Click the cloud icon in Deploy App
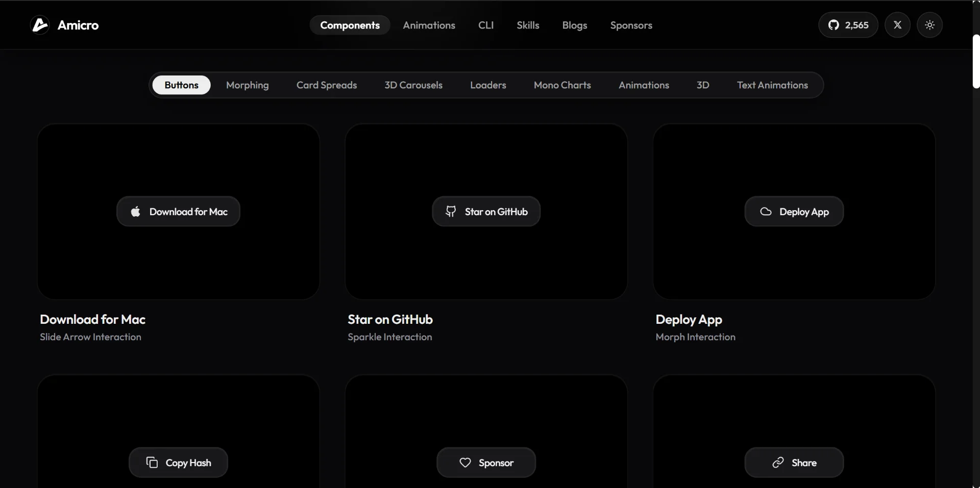 (766, 212)
